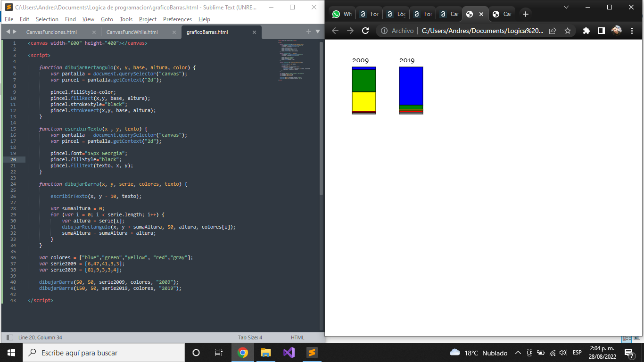
Task: Toggle Chrome side panel
Action: click(602, 31)
